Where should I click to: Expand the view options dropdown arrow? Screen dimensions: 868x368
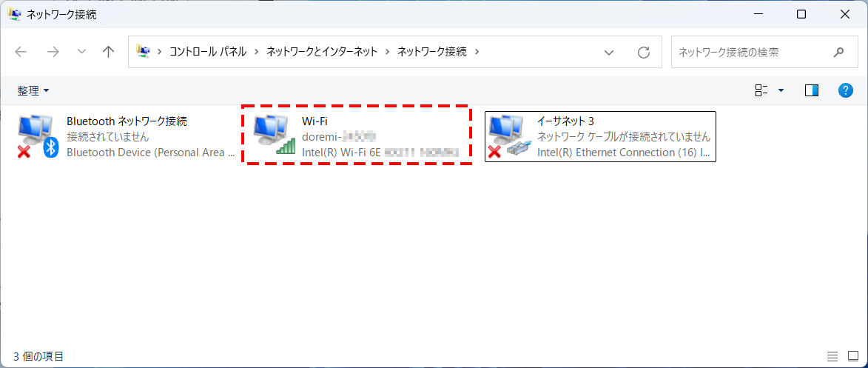[781, 90]
